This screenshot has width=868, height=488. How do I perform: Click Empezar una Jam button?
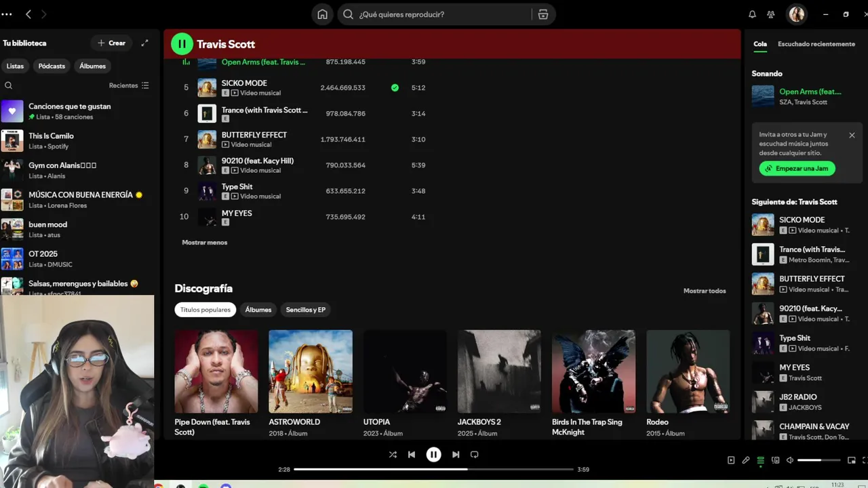pos(797,168)
